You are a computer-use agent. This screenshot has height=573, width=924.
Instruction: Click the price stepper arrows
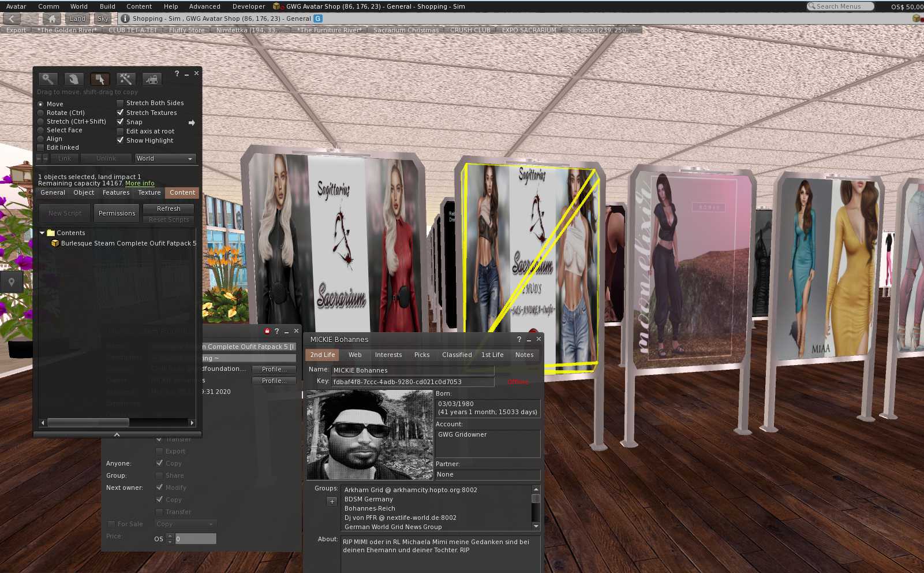[x=170, y=538]
